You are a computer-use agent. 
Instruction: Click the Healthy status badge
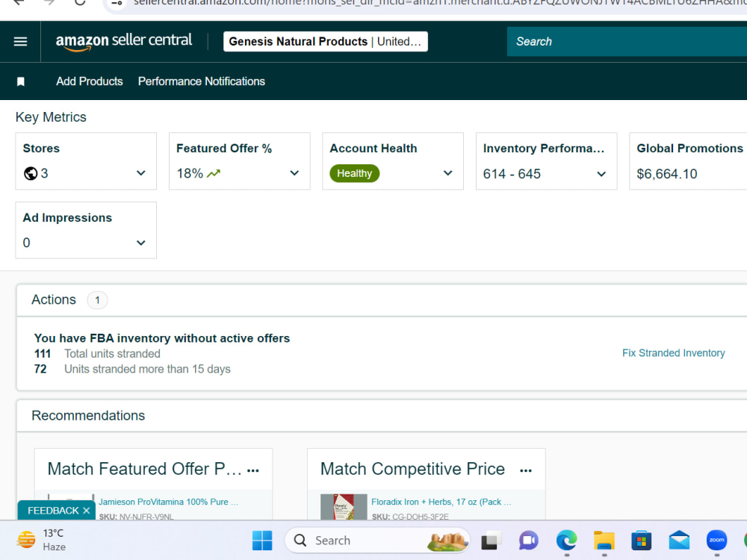(x=354, y=173)
